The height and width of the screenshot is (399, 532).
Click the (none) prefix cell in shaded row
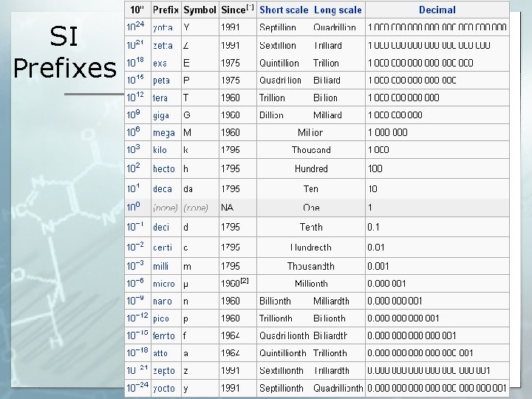click(x=166, y=208)
